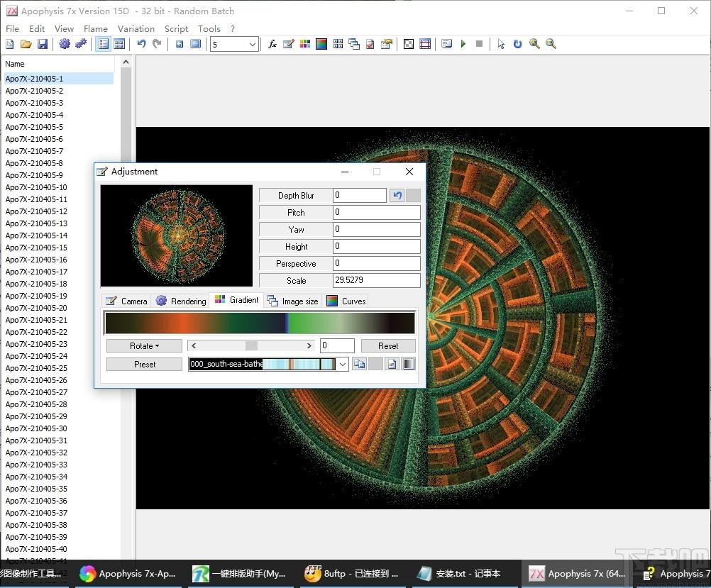Click the reset location toolbar icon
Viewport: 711px width, 588px height.
click(x=180, y=44)
